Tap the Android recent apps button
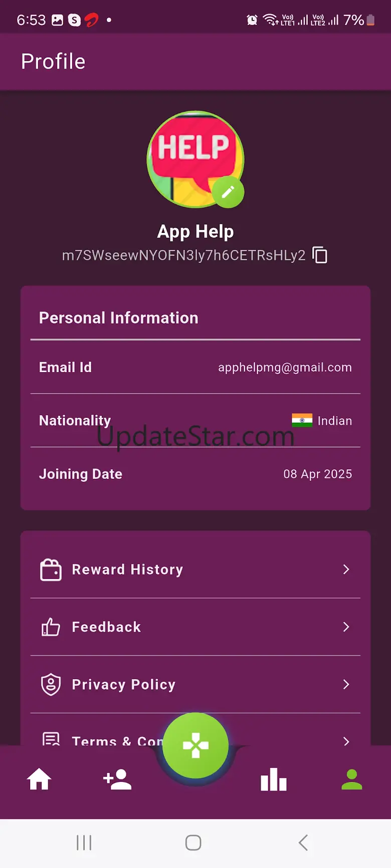Screen dimensions: 391x868 [84, 842]
